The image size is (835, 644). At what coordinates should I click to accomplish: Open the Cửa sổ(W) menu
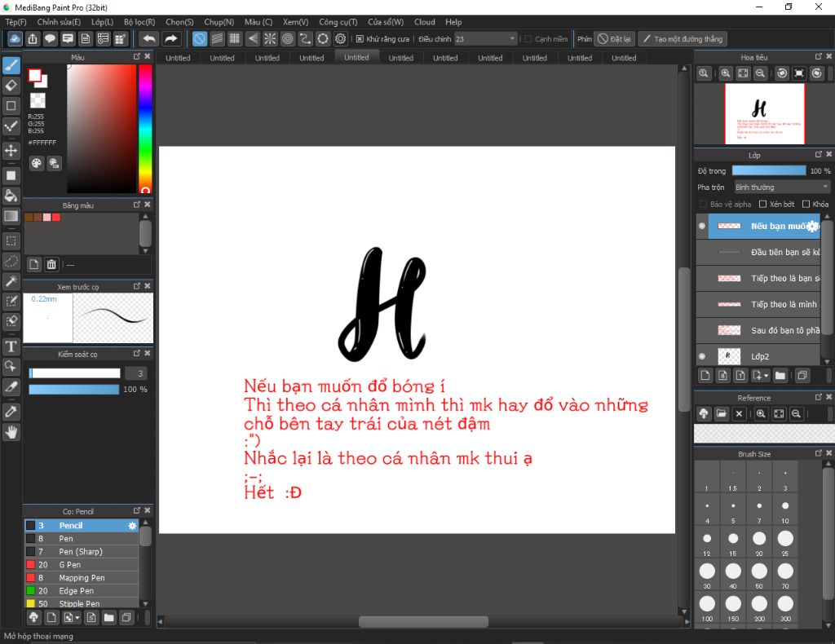tap(386, 22)
